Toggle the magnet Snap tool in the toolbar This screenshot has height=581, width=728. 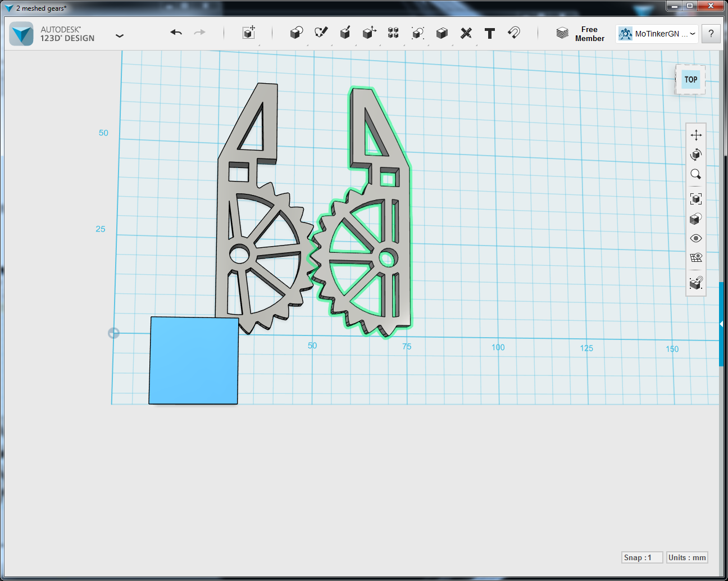pos(513,33)
